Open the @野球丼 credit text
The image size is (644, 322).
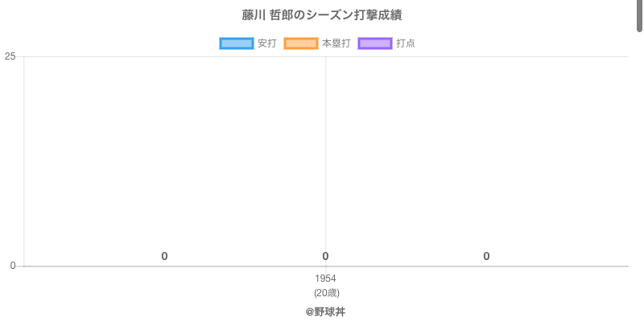tap(325, 312)
